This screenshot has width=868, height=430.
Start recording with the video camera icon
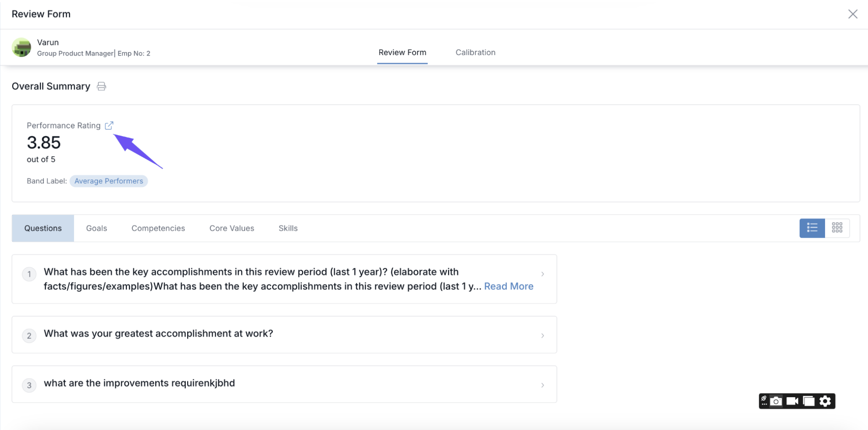tap(792, 401)
